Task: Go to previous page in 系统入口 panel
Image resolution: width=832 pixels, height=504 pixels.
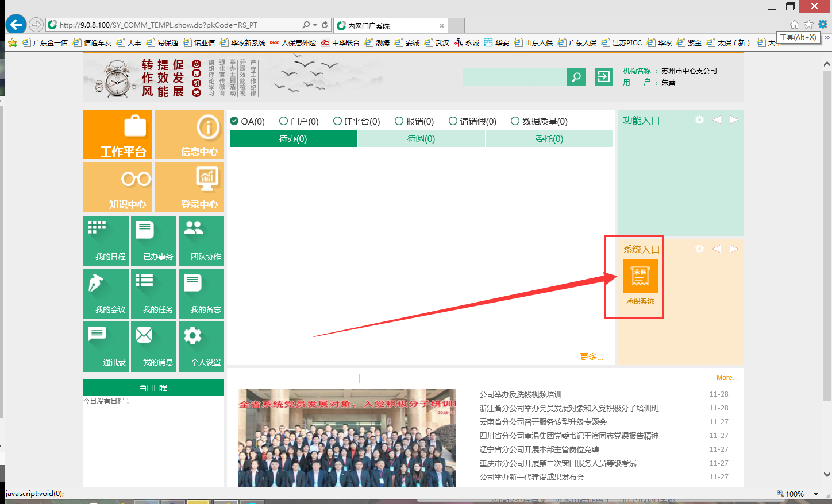Action: [x=717, y=249]
